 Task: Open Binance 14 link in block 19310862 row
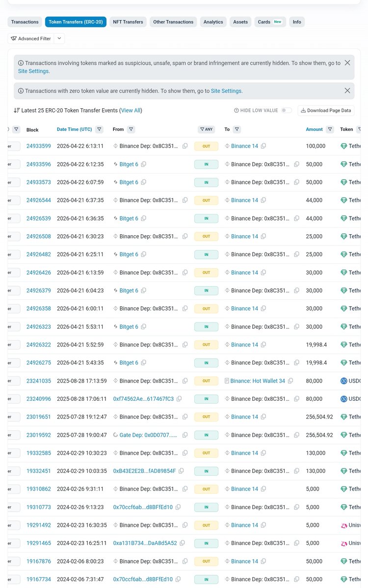click(244, 489)
